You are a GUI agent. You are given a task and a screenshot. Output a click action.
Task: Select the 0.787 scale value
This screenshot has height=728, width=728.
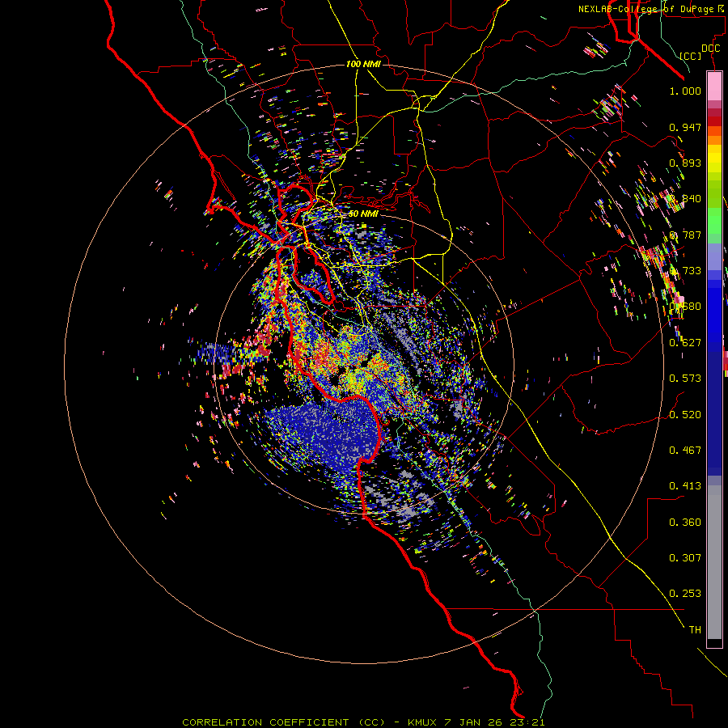point(685,235)
